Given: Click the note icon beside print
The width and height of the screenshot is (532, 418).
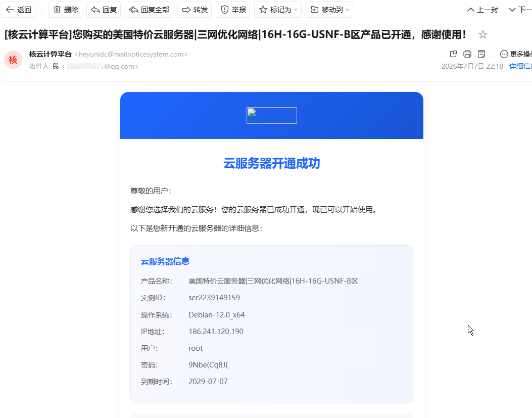Looking at the screenshot, I should click(481, 54).
